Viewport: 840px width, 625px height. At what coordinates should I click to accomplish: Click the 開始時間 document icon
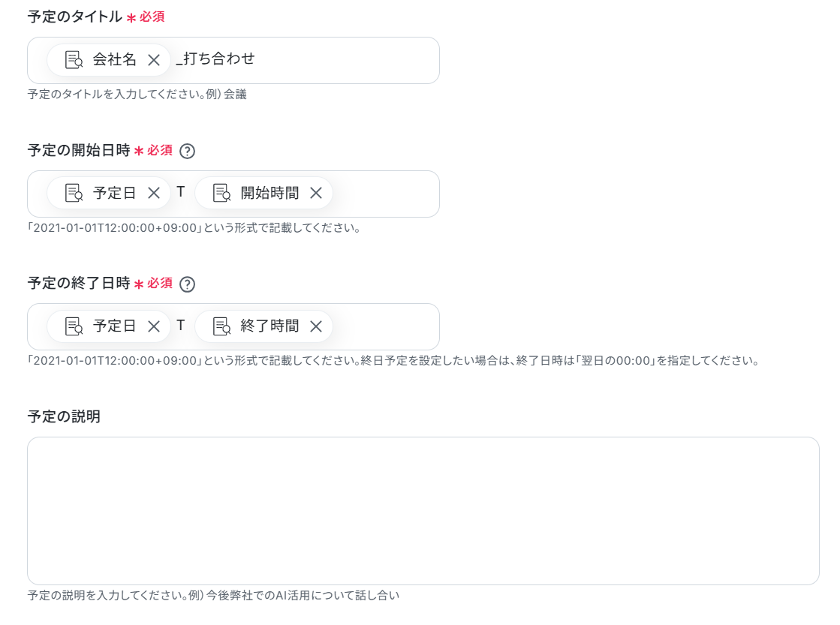(221, 193)
